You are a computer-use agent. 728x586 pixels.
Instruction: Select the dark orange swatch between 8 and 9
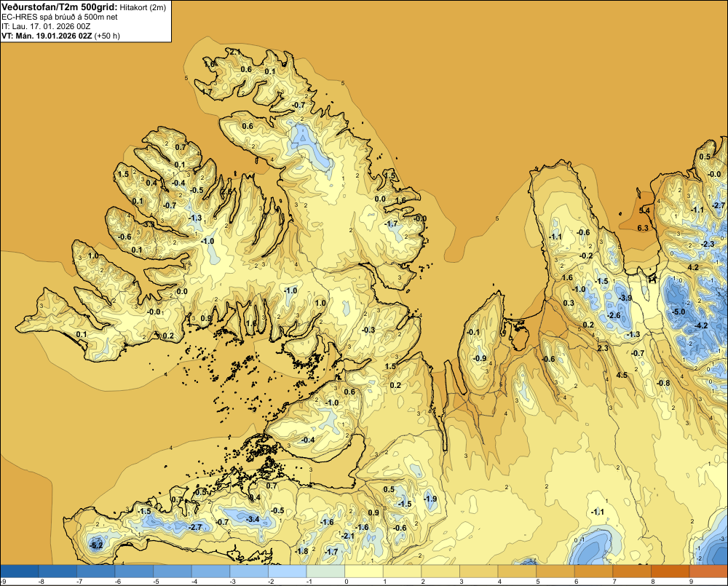point(670,571)
